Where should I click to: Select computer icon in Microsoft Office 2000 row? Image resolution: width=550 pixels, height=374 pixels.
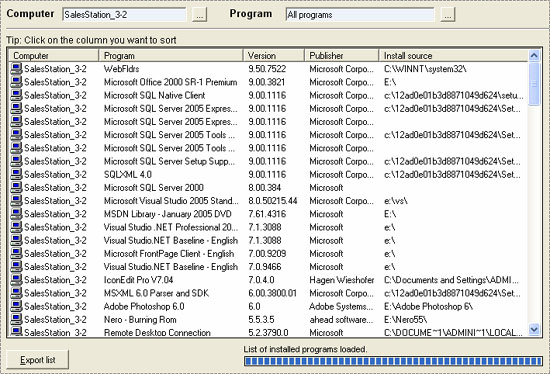(16, 82)
